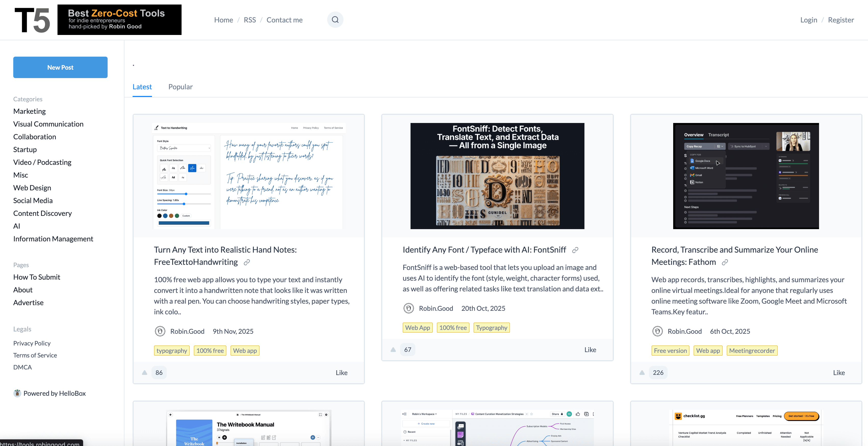This screenshot has width=868, height=446.
Task: Open the Identify Any Font FontSniff title
Action: pyautogui.click(x=484, y=250)
